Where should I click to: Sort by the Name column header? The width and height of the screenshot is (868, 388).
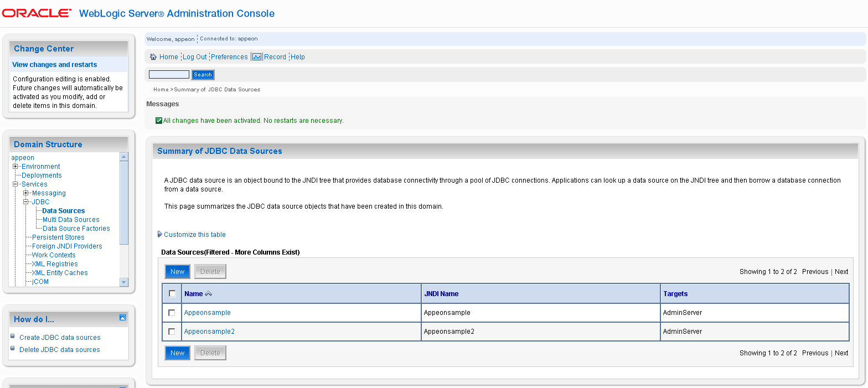pos(193,294)
